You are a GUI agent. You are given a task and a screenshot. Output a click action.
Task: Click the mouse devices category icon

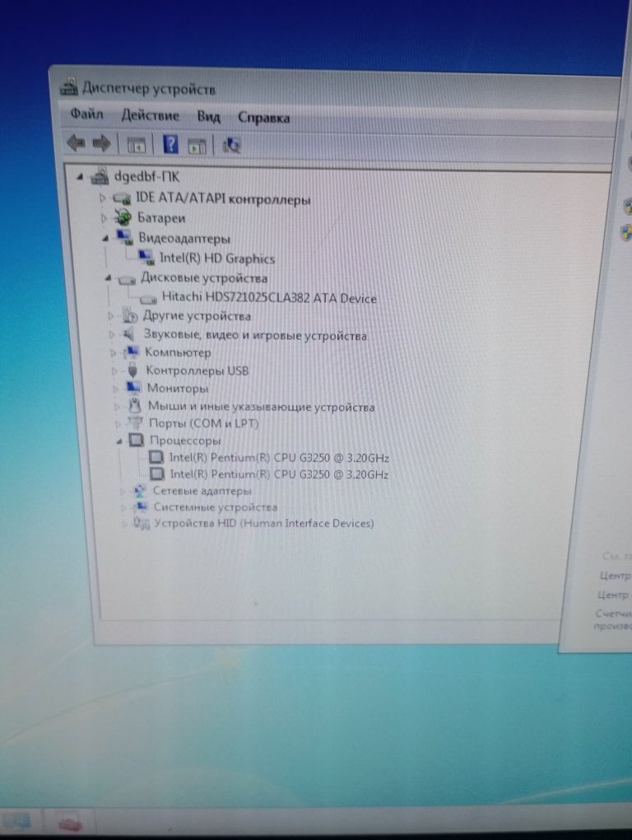[134, 405]
